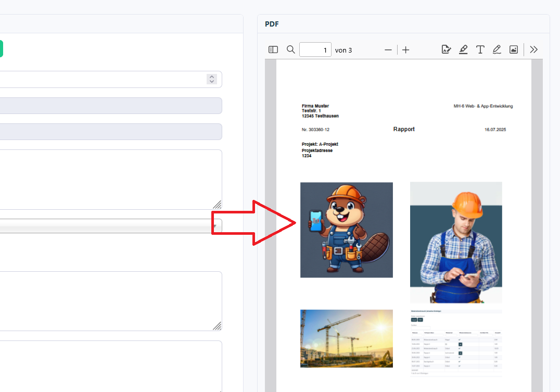
Task: Click 'MH-6 Web- & App-Entwicklung' text
Action: 483,106
